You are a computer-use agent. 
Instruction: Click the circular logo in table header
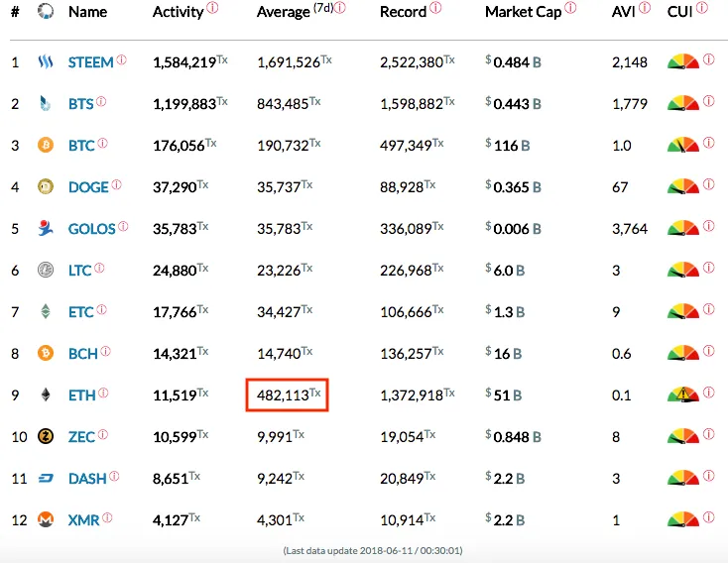pyautogui.click(x=46, y=11)
